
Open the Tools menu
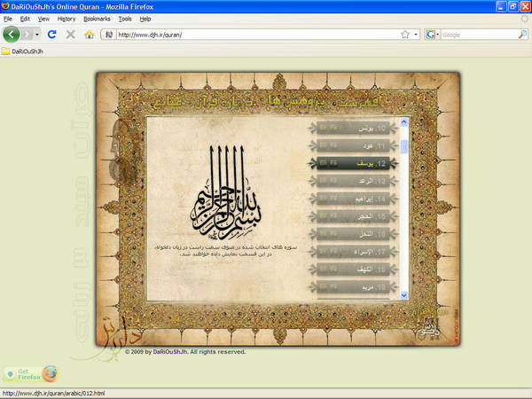(125, 19)
